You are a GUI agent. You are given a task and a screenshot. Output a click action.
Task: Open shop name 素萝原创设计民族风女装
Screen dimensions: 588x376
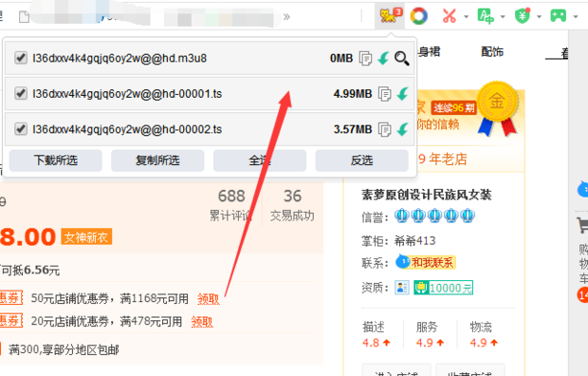(427, 195)
